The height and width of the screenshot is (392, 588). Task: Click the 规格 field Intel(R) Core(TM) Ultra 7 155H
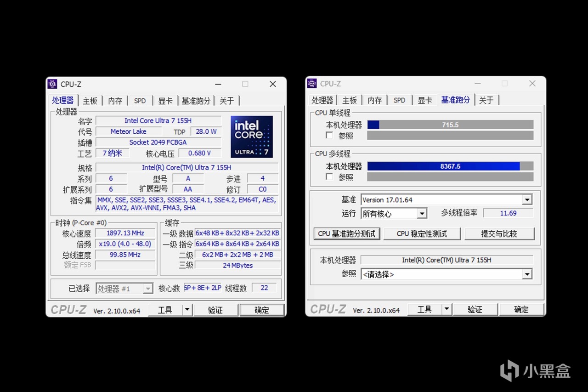tap(187, 168)
